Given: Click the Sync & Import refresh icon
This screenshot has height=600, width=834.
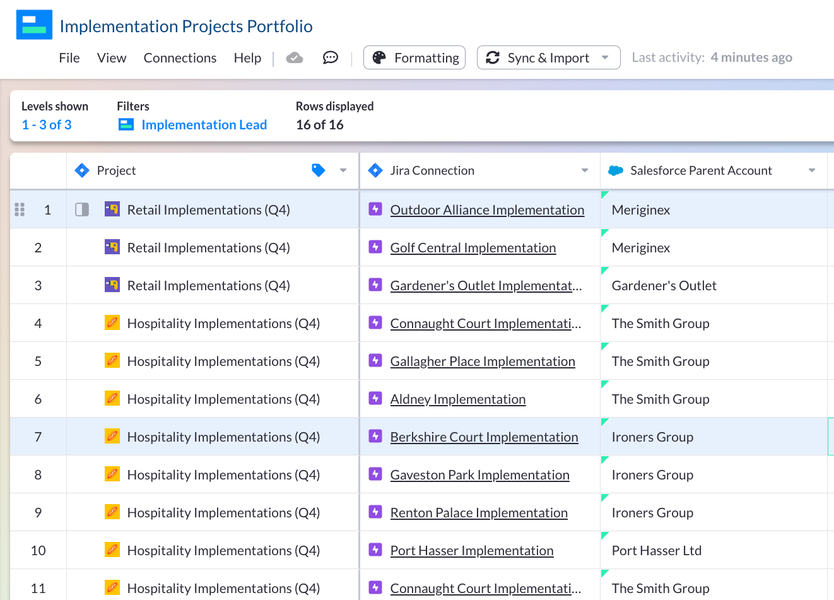Looking at the screenshot, I should click(x=493, y=57).
